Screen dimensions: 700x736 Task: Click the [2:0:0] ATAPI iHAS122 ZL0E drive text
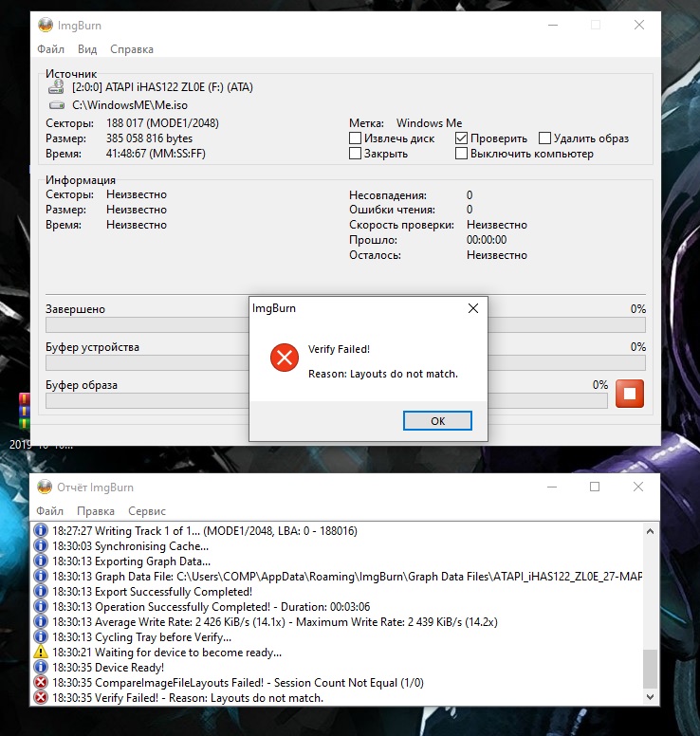pyautogui.click(x=162, y=87)
